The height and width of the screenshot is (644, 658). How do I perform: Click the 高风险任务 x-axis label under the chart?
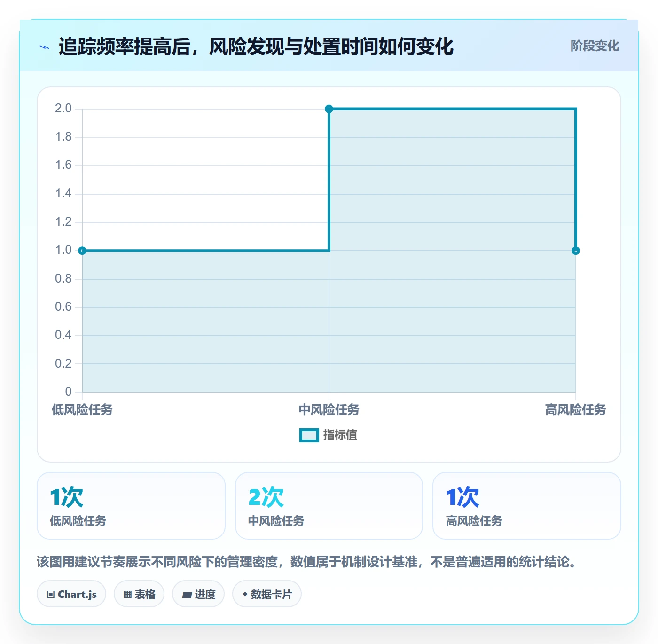576,410
